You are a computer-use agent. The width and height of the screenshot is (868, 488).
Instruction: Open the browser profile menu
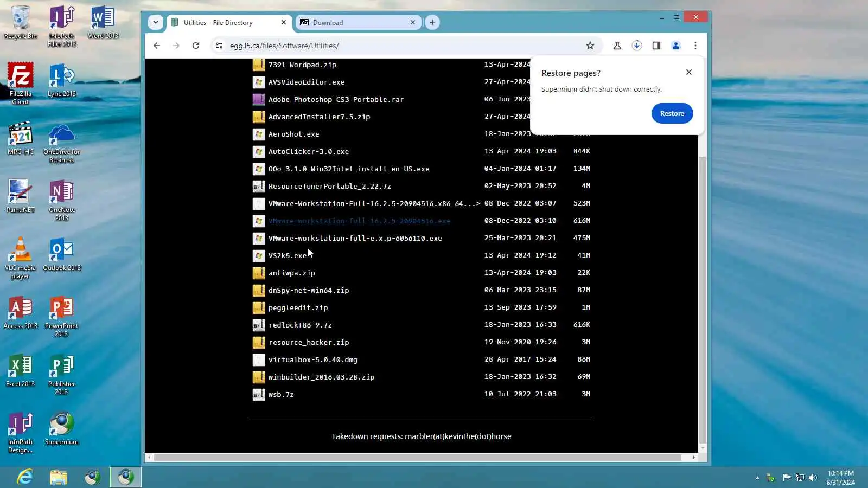coord(676,46)
